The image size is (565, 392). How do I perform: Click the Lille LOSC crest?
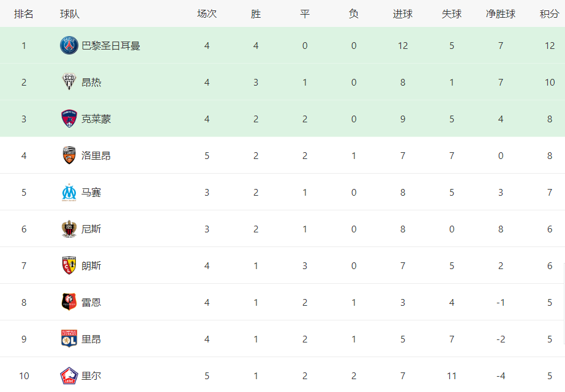click(x=69, y=376)
